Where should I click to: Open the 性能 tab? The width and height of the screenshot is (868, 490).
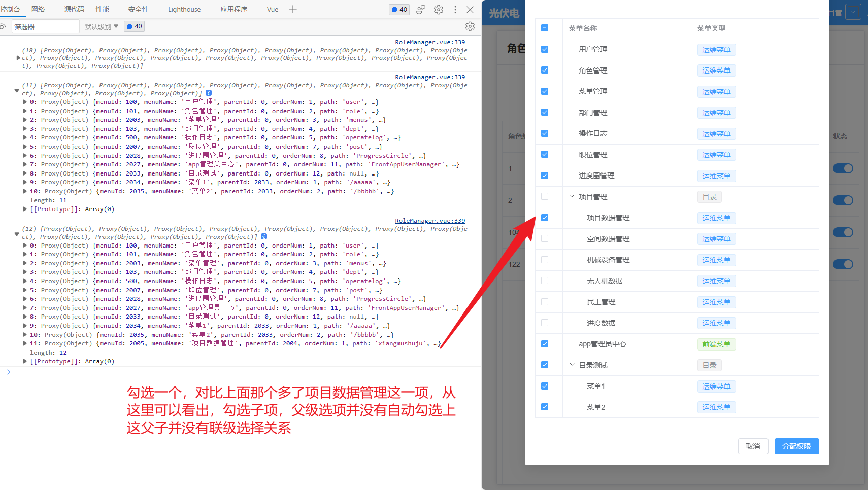click(103, 9)
